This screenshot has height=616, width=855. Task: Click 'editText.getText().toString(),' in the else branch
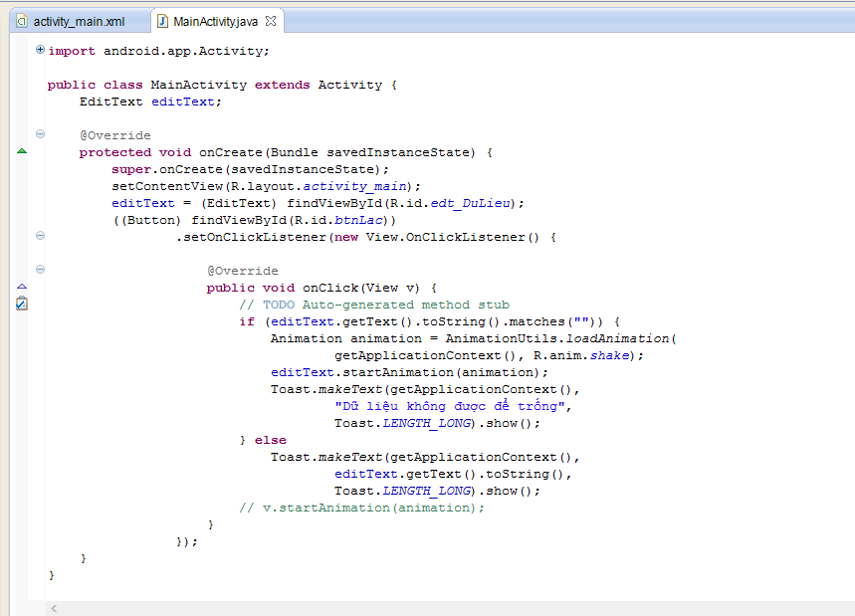pyautogui.click(x=453, y=474)
